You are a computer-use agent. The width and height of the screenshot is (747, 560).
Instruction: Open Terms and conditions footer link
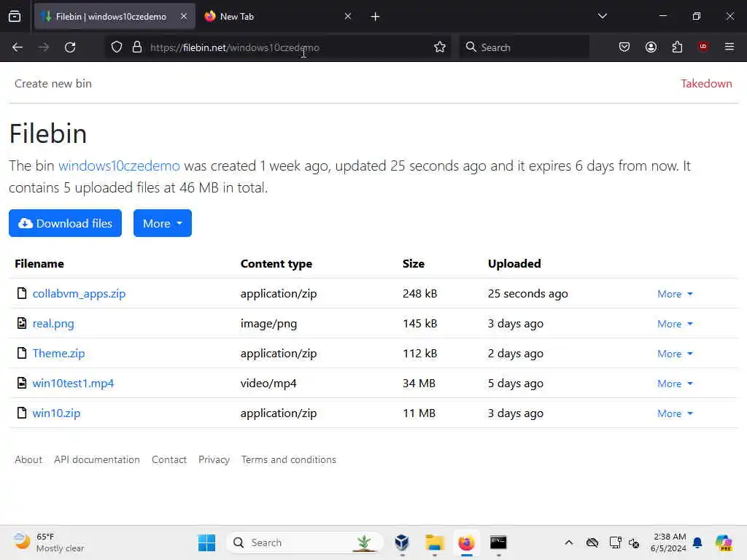(x=289, y=459)
